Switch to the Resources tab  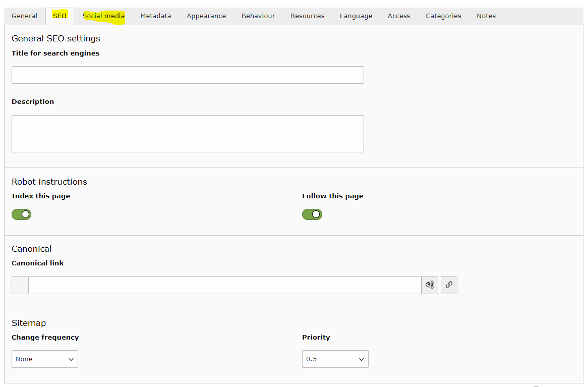coord(307,16)
